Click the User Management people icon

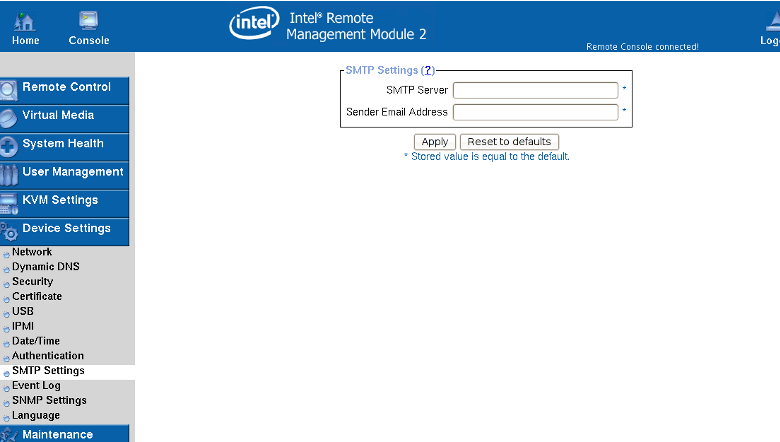pyautogui.click(x=8, y=176)
